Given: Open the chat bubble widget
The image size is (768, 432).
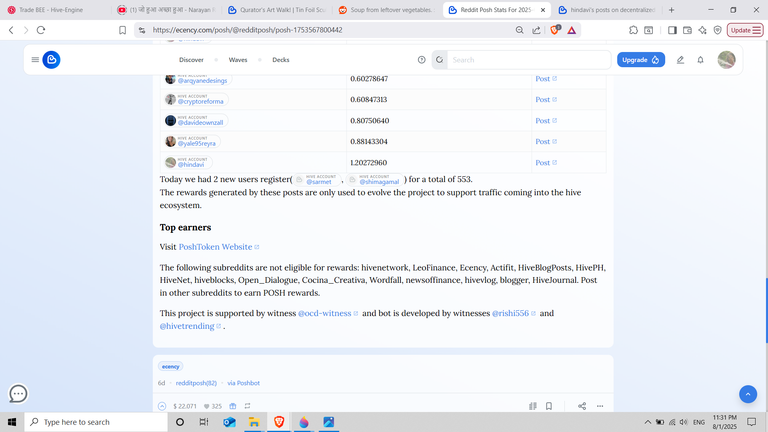Looking at the screenshot, I should pyautogui.click(x=18, y=393).
